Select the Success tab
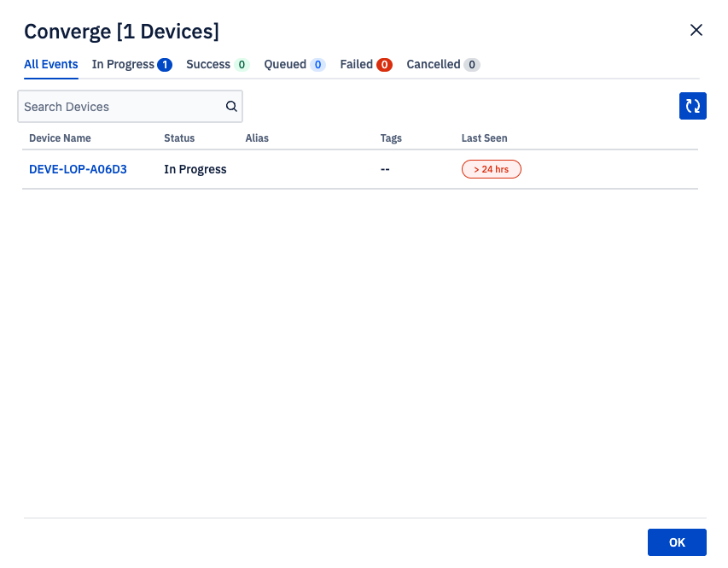Screen dimensions: 728x568 217,65
